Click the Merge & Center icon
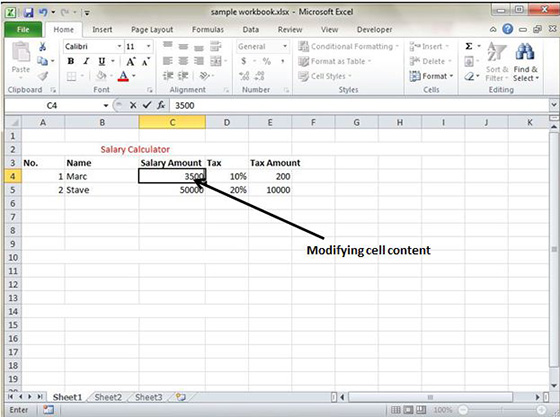The height and width of the screenshot is (417, 560). coord(216,61)
